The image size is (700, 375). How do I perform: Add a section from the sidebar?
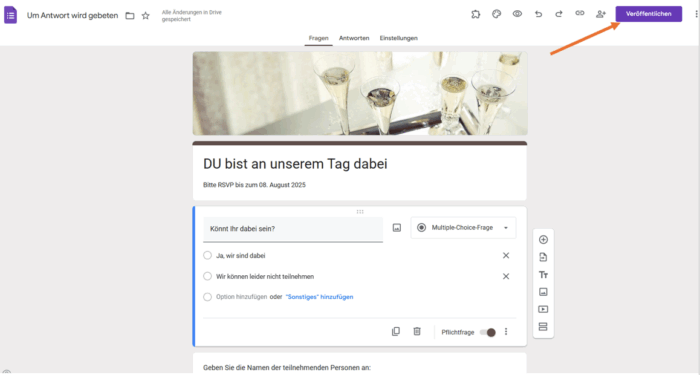[x=543, y=327]
